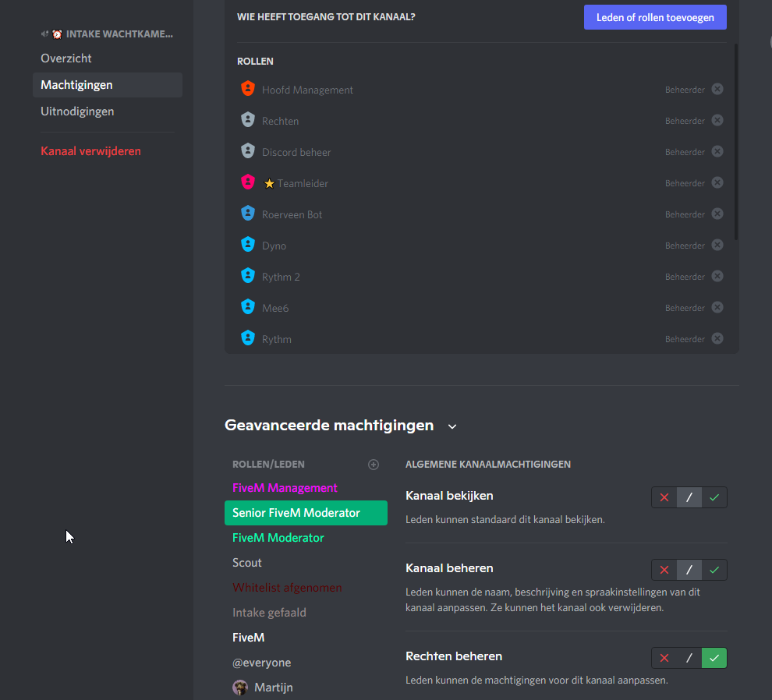Click Martijn's avatar in the member list

pyautogui.click(x=240, y=688)
